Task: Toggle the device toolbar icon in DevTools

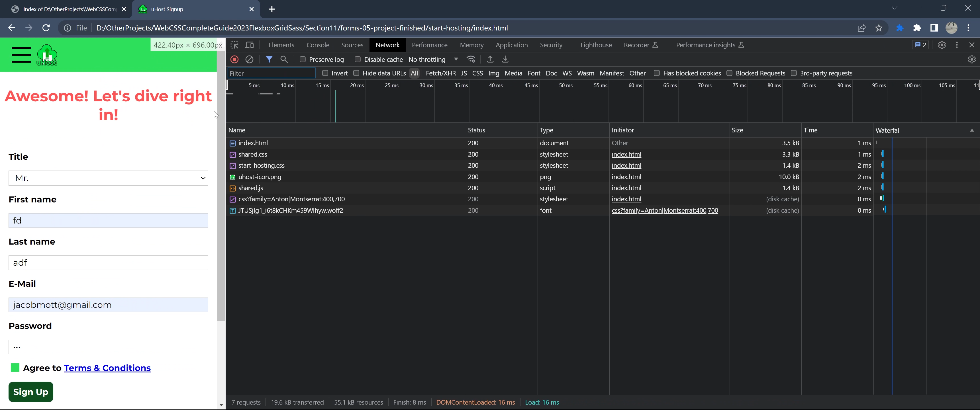Action: [x=250, y=45]
